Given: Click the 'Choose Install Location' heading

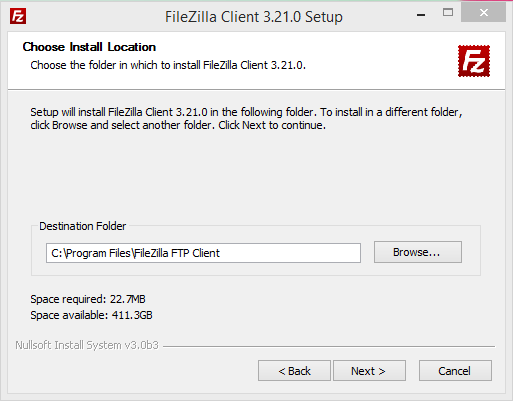Looking at the screenshot, I should pyautogui.click(x=89, y=47).
